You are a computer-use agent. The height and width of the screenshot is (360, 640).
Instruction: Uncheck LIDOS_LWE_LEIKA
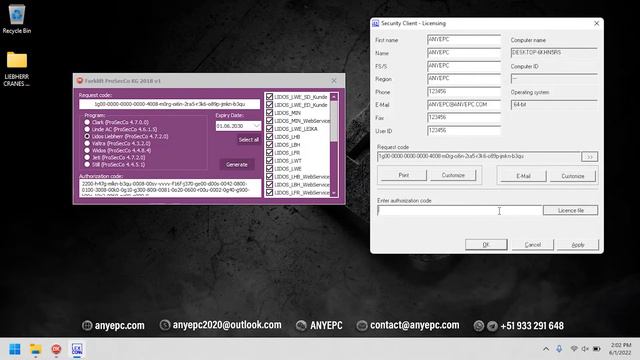269,129
